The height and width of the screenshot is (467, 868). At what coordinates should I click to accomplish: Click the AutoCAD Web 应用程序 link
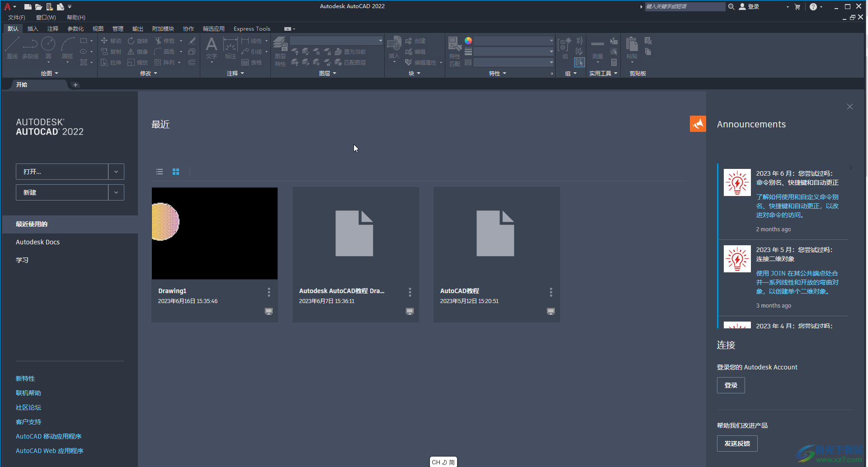(50, 451)
